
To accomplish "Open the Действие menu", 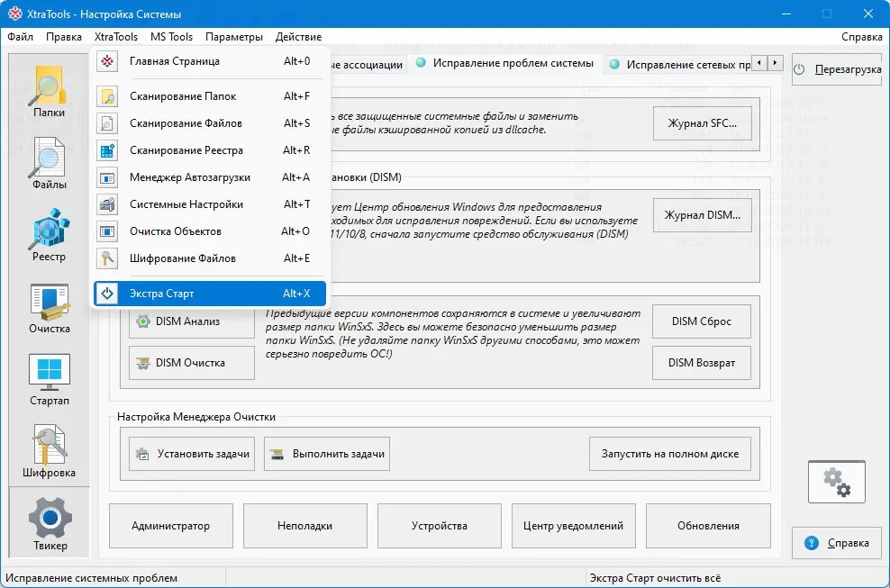I will pyautogui.click(x=298, y=37).
